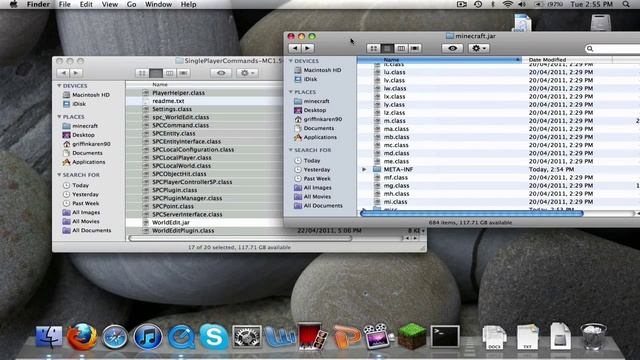Open DOCS stack in the dock
The image size is (640, 360).
coord(494,337)
